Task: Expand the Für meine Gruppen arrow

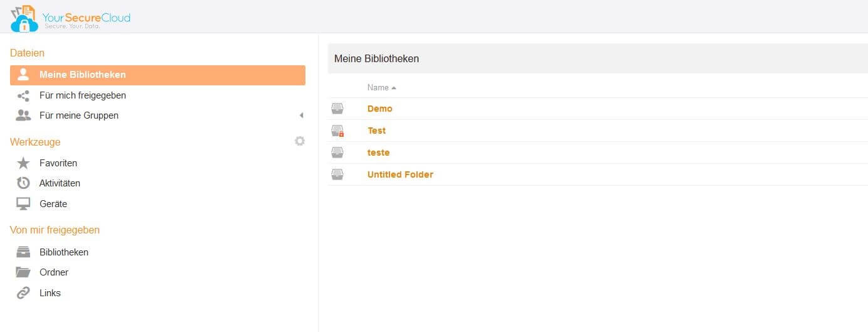Action: (301, 115)
